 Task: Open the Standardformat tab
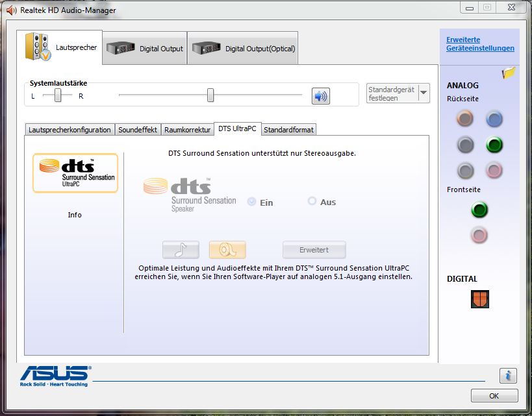[288, 130]
